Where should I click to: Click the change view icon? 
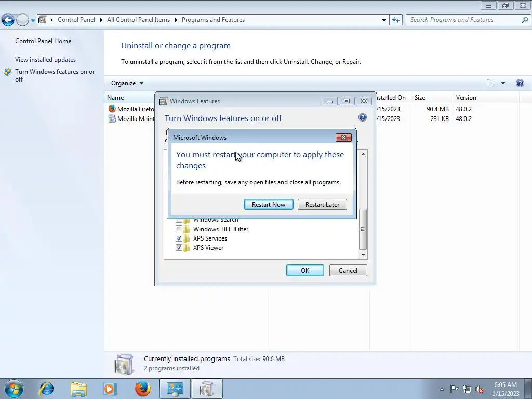[x=490, y=83]
